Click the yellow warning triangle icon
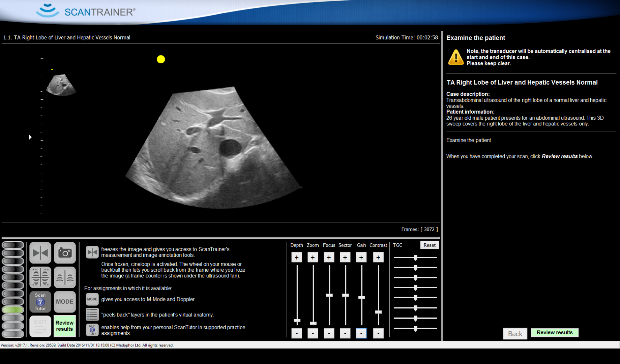 pos(455,57)
